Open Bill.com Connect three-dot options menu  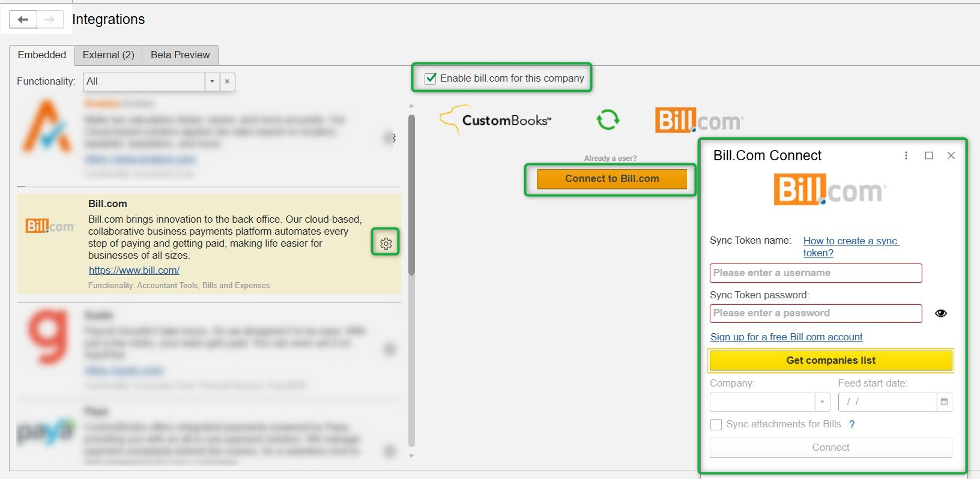click(906, 155)
